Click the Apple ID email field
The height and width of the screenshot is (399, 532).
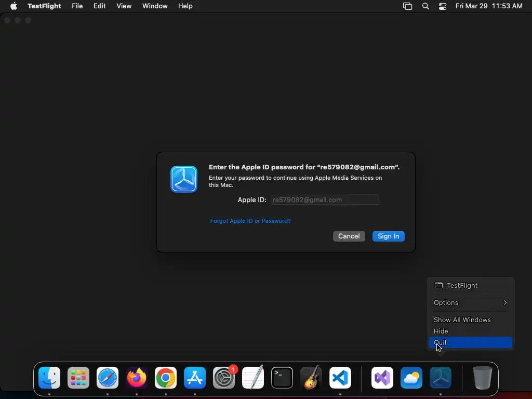click(x=325, y=200)
